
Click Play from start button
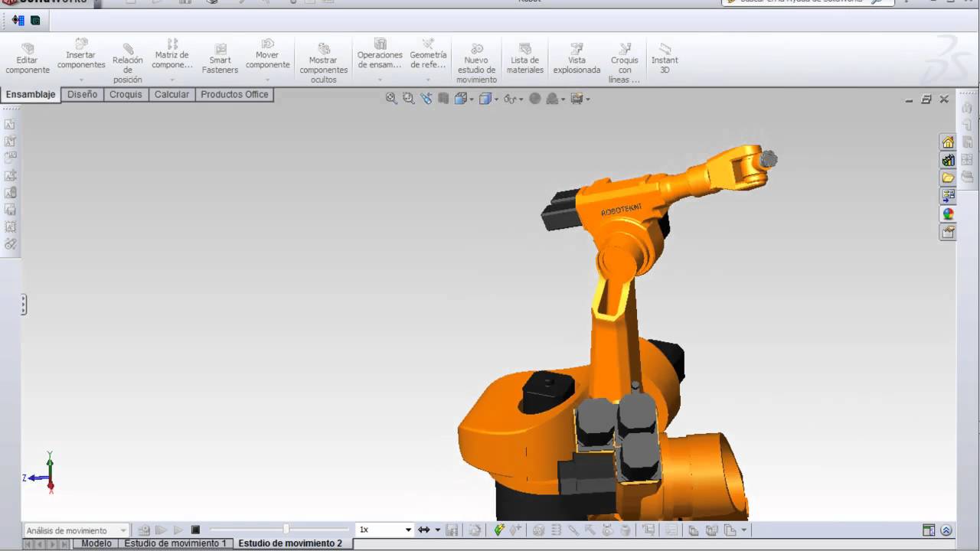tap(161, 530)
